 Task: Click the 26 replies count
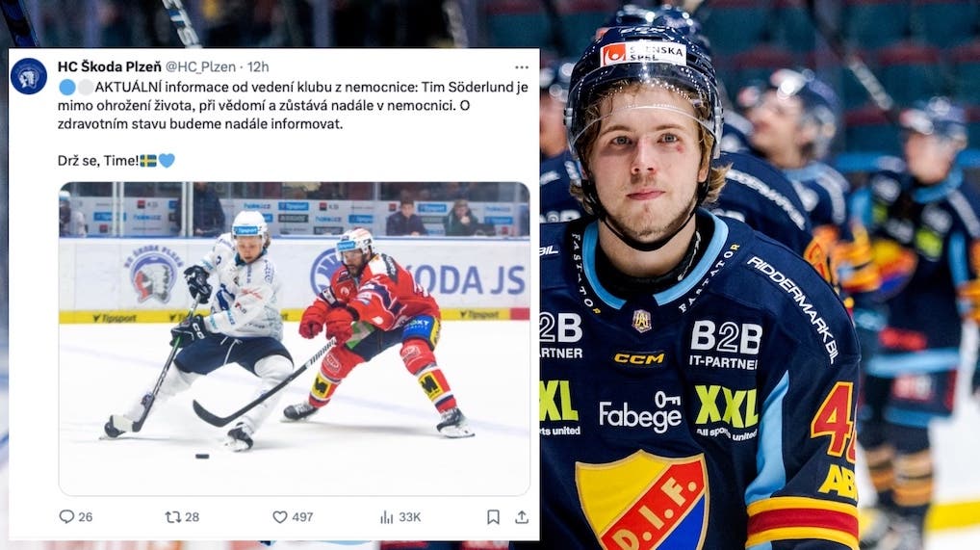[86, 517]
